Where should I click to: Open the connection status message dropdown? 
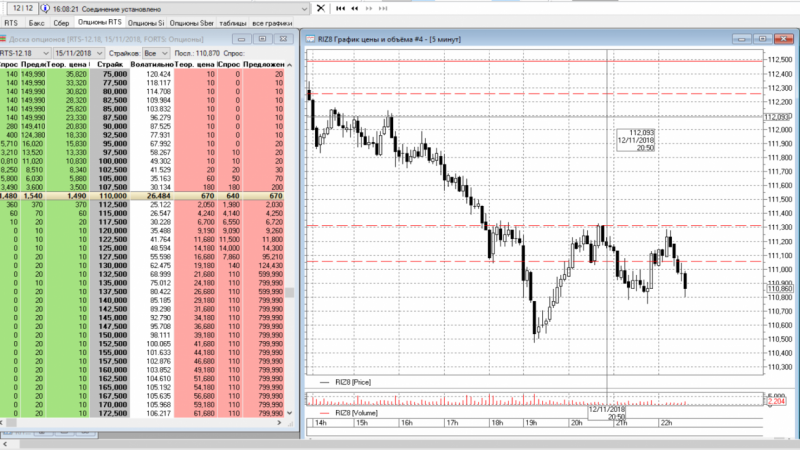[304, 9]
